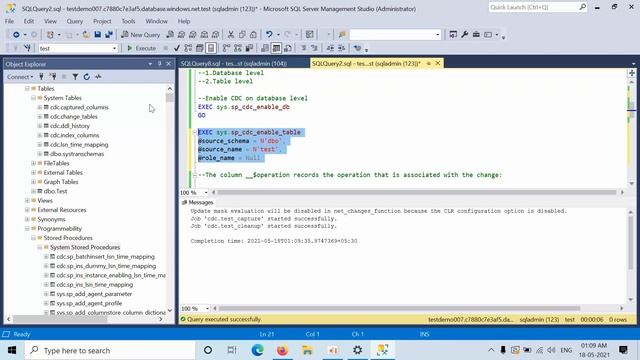Parse the query with the checkmark icon
This screenshot has width=640, height=360.
177,48
